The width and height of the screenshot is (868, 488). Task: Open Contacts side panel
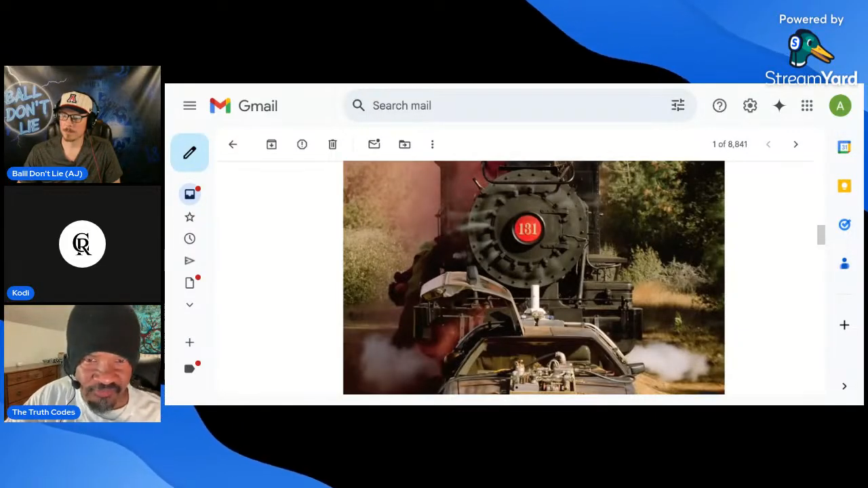pyautogui.click(x=844, y=264)
